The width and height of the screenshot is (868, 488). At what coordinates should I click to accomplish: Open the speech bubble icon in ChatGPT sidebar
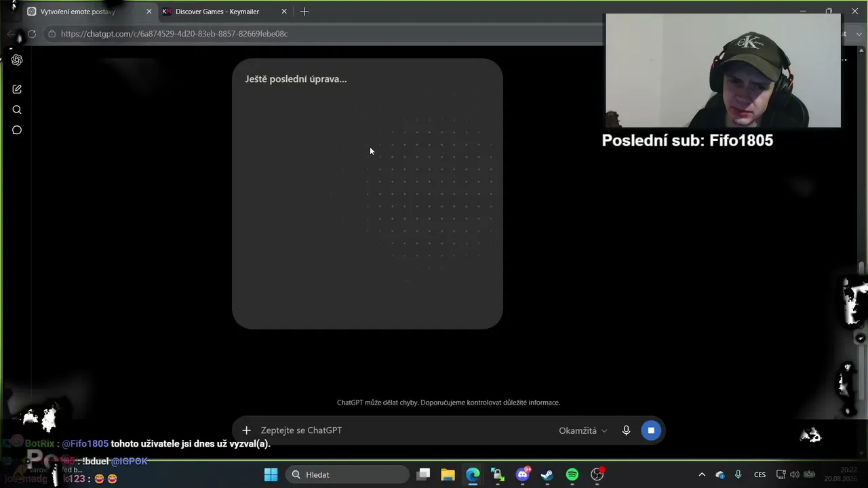click(17, 130)
